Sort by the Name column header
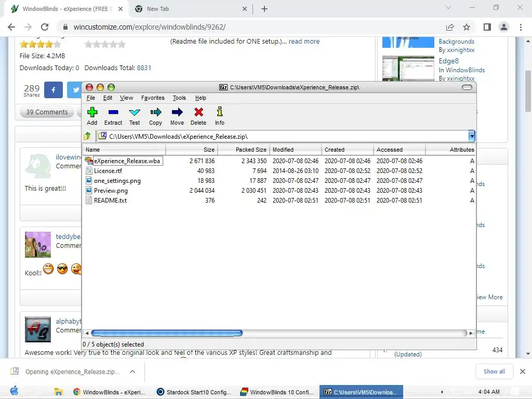Viewport: 532px width, 399px height. (x=124, y=150)
